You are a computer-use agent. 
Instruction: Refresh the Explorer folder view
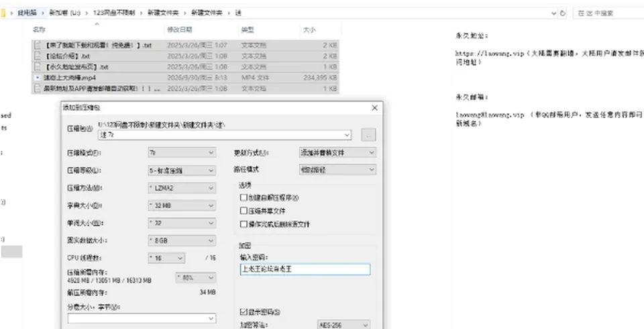point(563,13)
